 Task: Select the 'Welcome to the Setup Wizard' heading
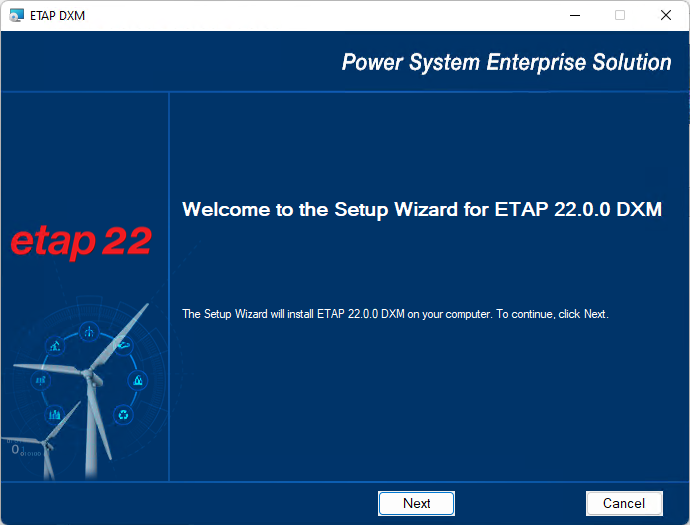pyautogui.click(x=422, y=209)
